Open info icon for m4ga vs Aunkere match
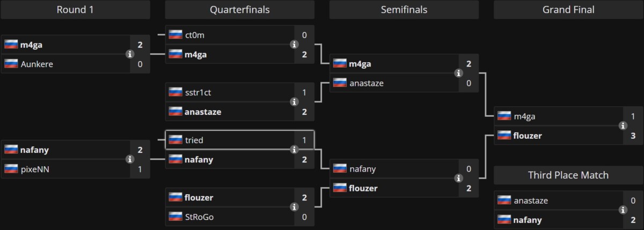This screenshot has height=230, width=644. (x=129, y=54)
